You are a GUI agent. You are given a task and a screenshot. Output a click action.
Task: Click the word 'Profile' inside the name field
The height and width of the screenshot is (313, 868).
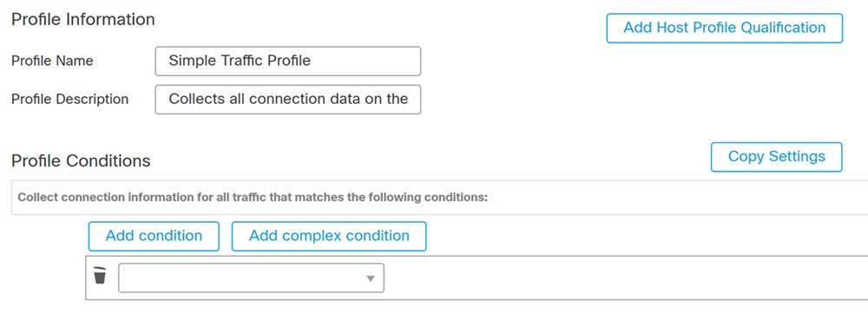[x=288, y=61]
